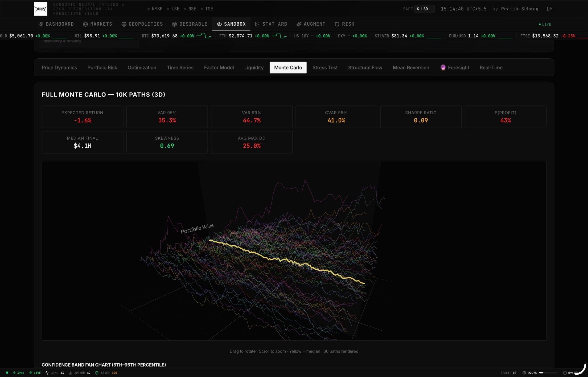Click the logout icon next to the username

[x=549, y=9]
